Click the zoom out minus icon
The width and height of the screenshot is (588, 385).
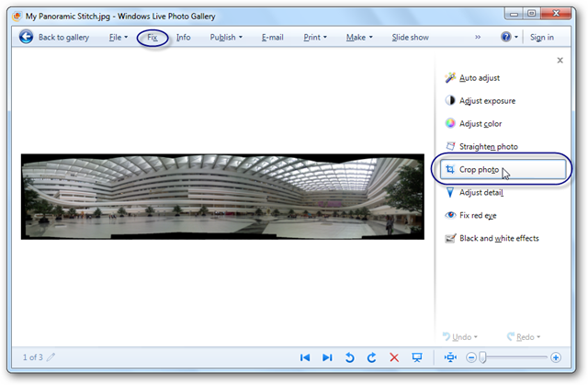point(471,357)
